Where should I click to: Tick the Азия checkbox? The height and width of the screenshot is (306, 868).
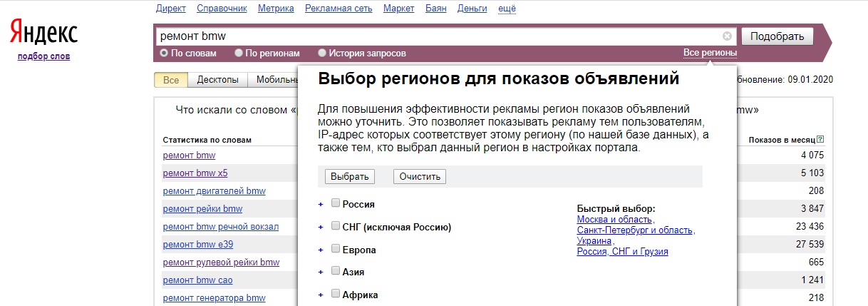[336, 271]
